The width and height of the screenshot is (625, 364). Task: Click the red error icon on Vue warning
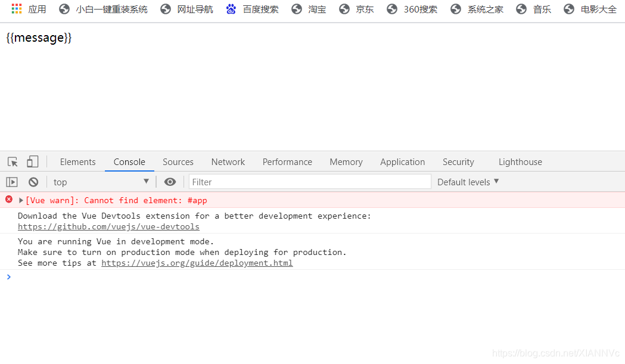pos(7,200)
